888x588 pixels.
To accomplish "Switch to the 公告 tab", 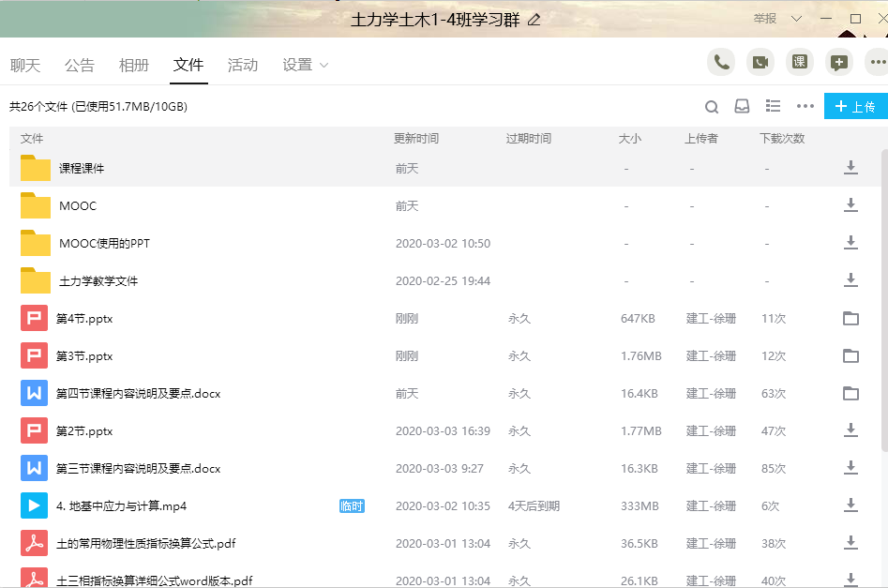I will (80, 65).
